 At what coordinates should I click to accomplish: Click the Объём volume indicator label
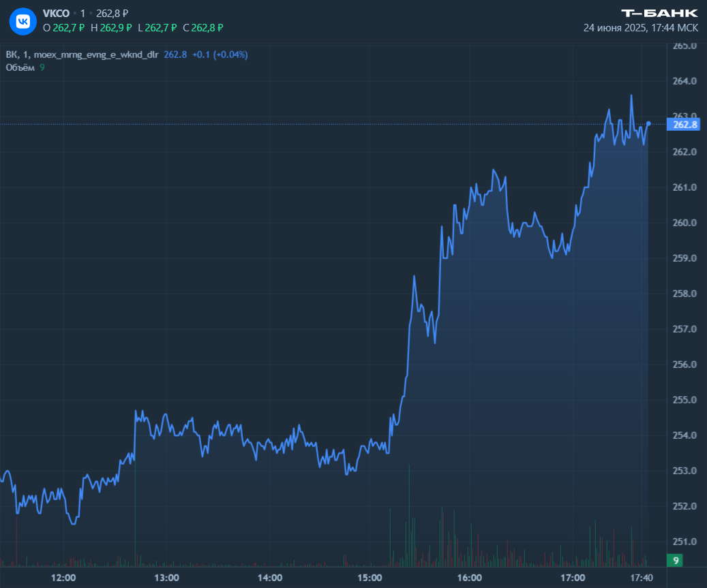pyautogui.click(x=20, y=67)
